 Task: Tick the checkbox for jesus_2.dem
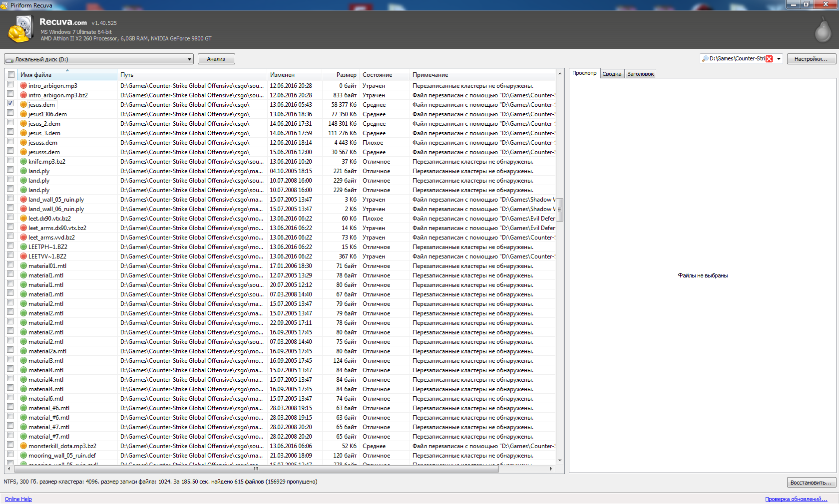(x=10, y=123)
